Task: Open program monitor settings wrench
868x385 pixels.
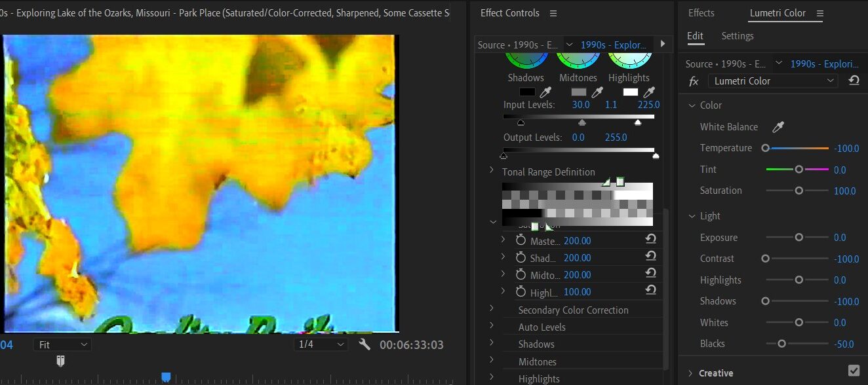Action: (x=365, y=344)
